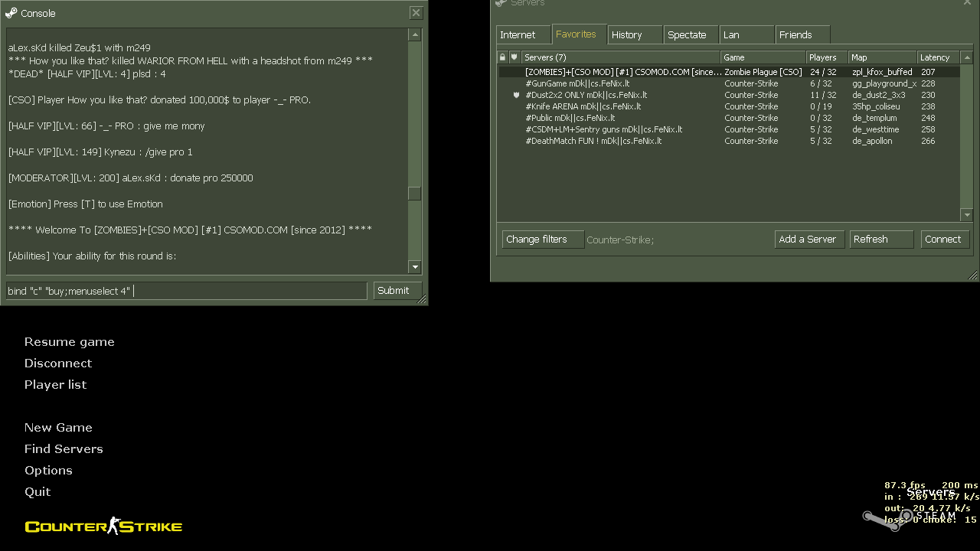Click the Steam icon in Console title bar
Image resolution: width=980 pixels, height=551 pixels.
(11, 13)
